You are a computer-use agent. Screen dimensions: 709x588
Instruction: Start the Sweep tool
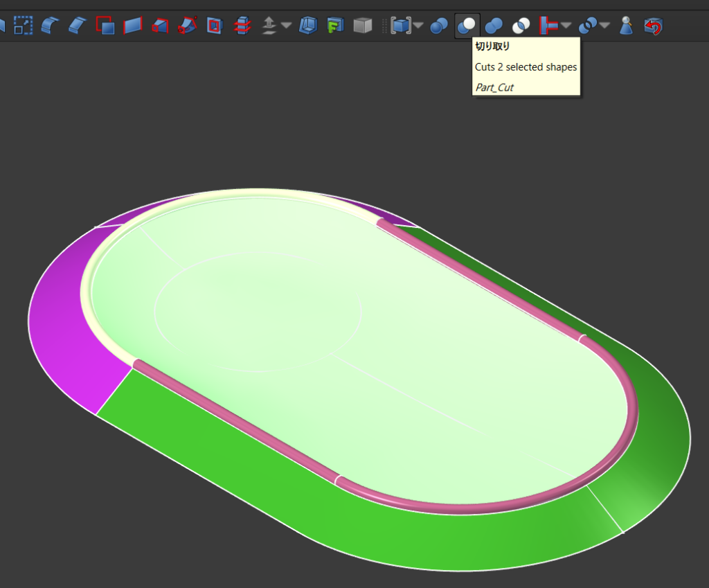point(187,26)
